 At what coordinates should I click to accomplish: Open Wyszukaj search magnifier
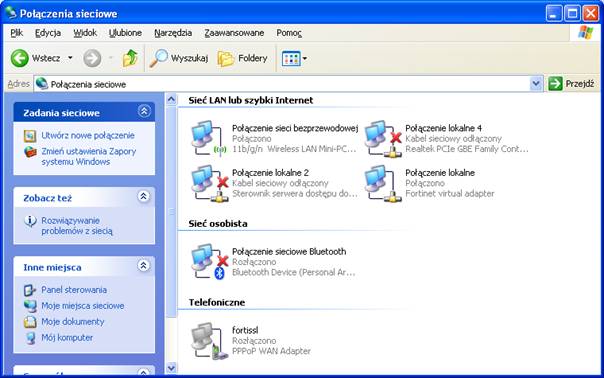[x=158, y=58]
